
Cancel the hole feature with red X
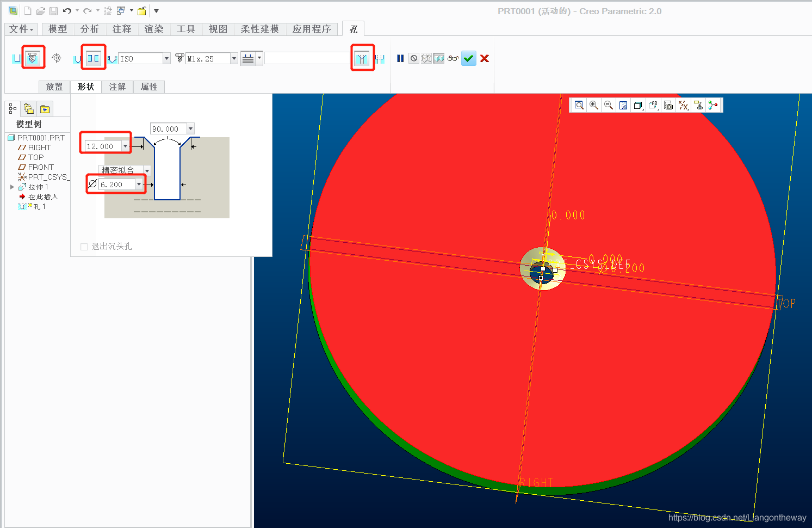[x=485, y=58]
